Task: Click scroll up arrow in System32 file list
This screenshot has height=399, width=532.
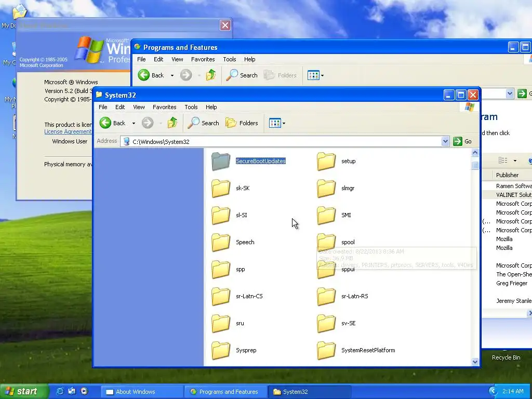Action: click(475, 152)
